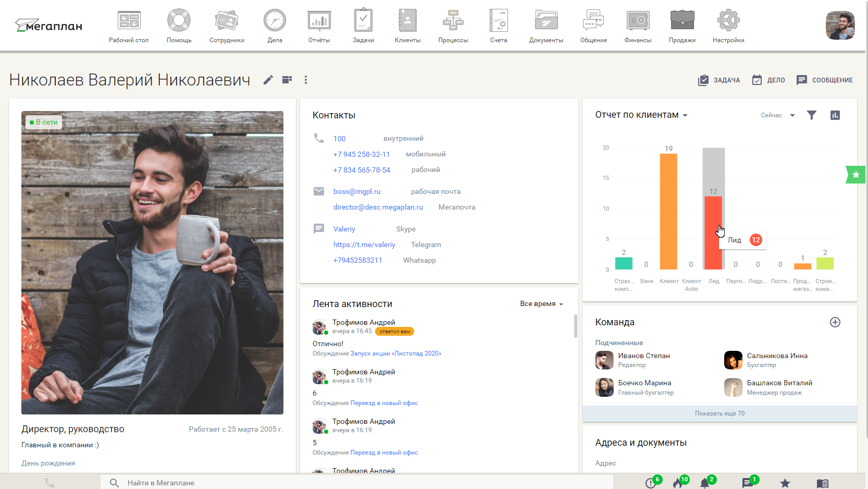Open the Счета section
868x489 pixels.
(x=499, y=26)
